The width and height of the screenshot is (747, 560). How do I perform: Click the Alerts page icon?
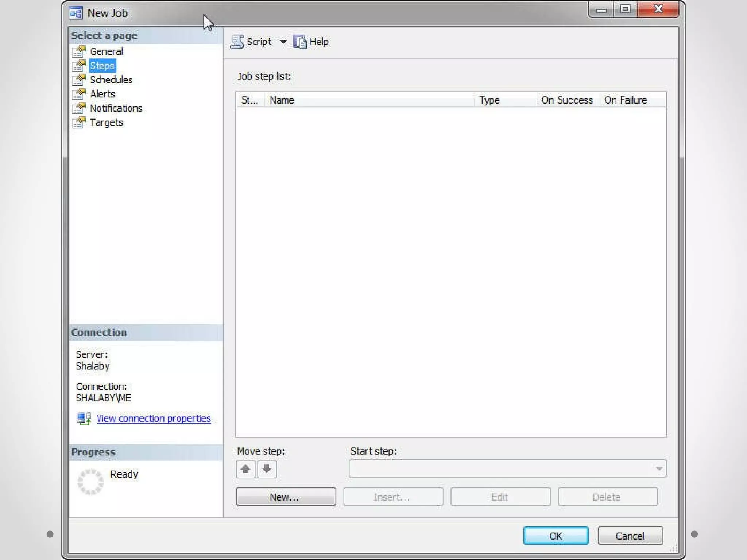click(79, 94)
